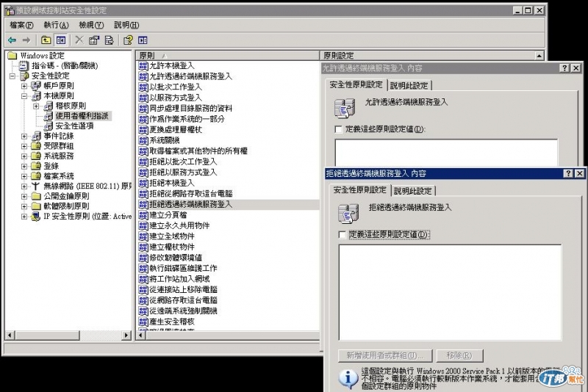The image size is (588, 392).
Task: Click the ? help button on 拒絕透過終端機服務登入 title bar
Action: tap(568, 173)
